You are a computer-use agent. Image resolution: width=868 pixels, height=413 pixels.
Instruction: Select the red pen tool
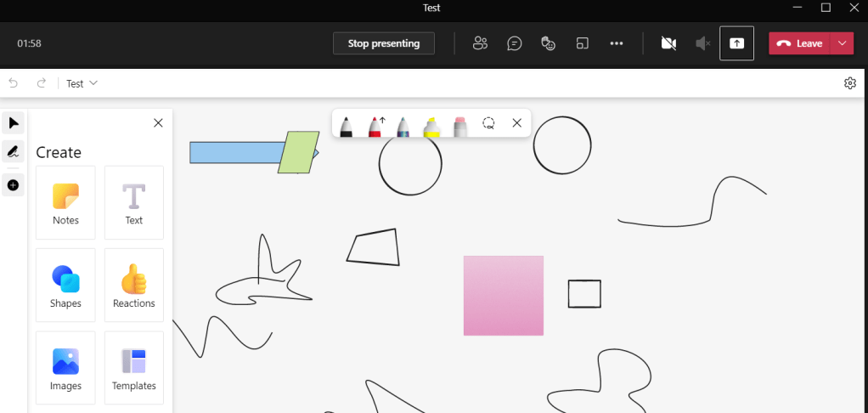pyautogui.click(x=375, y=126)
